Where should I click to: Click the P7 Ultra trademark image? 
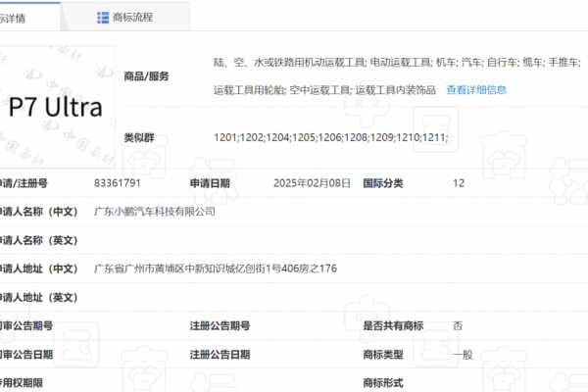(x=58, y=107)
